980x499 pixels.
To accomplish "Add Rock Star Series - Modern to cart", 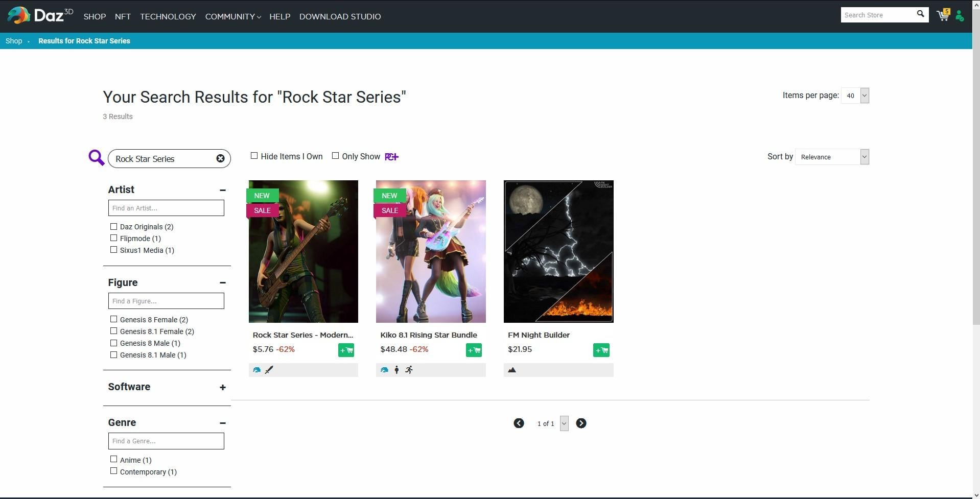I will click(346, 350).
